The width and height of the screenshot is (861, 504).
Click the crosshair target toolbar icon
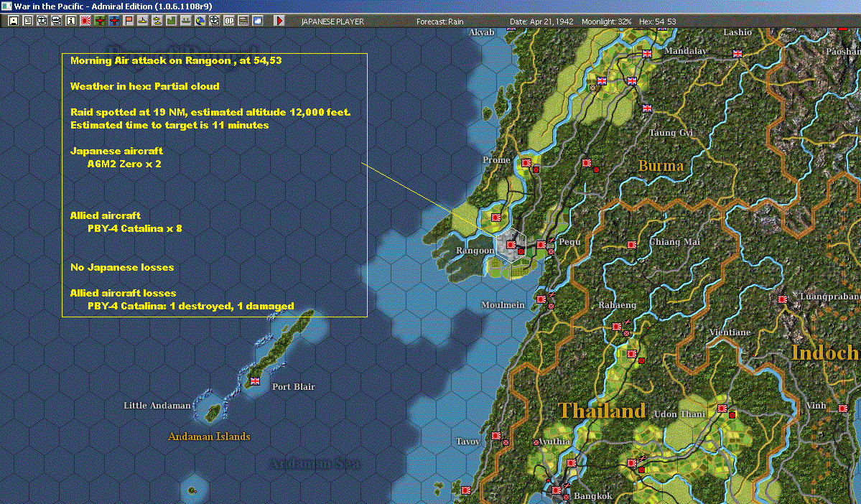(214, 21)
